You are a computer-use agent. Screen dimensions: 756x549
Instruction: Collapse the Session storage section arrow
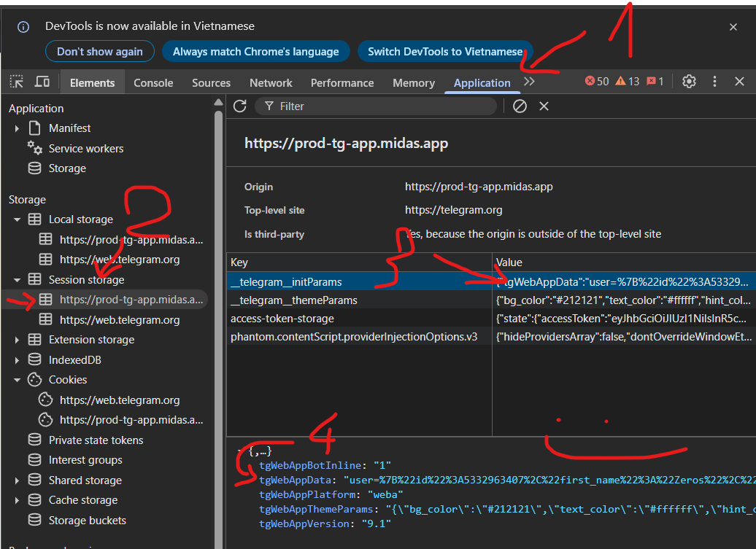[x=17, y=280]
